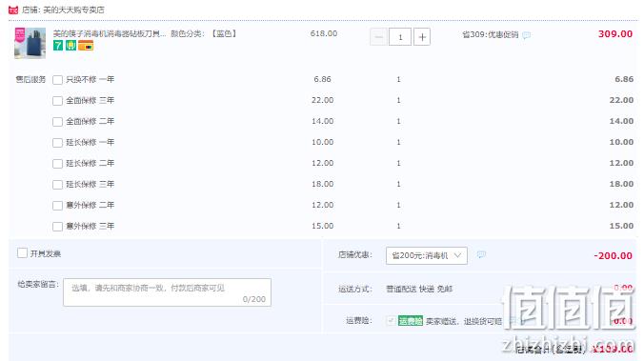Check 只换不修 一年 service option
The height and width of the screenshot is (361, 644).
[x=57, y=80]
